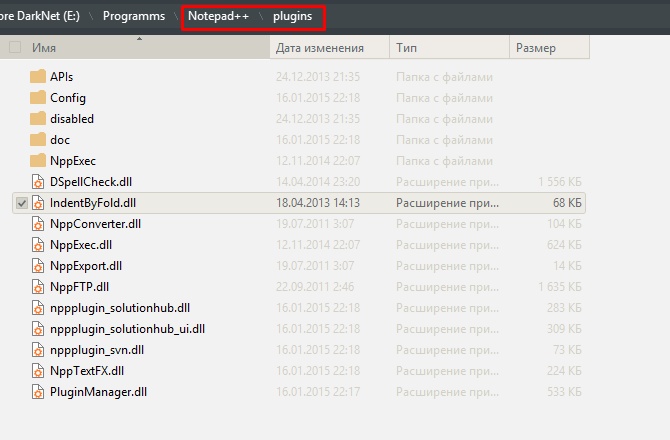670x440 pixels.
Task: Sort by the Имя column header
Action: [135, 47]
